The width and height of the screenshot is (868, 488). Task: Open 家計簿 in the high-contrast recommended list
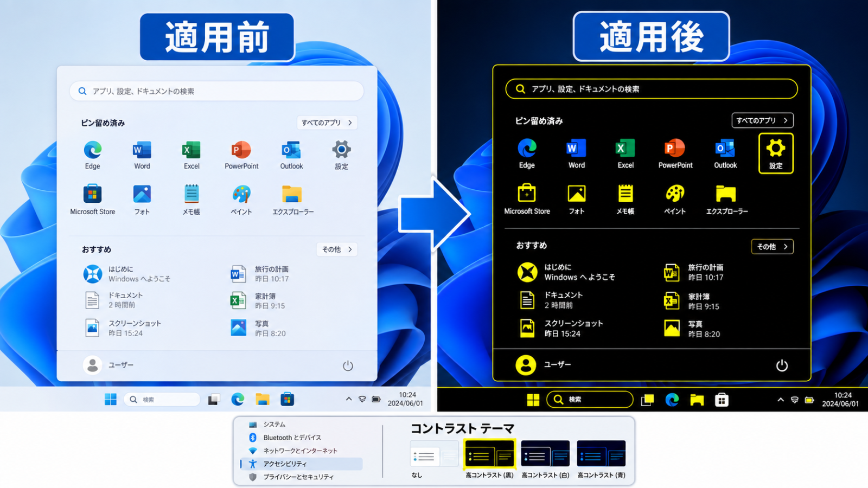coord(692,301)
